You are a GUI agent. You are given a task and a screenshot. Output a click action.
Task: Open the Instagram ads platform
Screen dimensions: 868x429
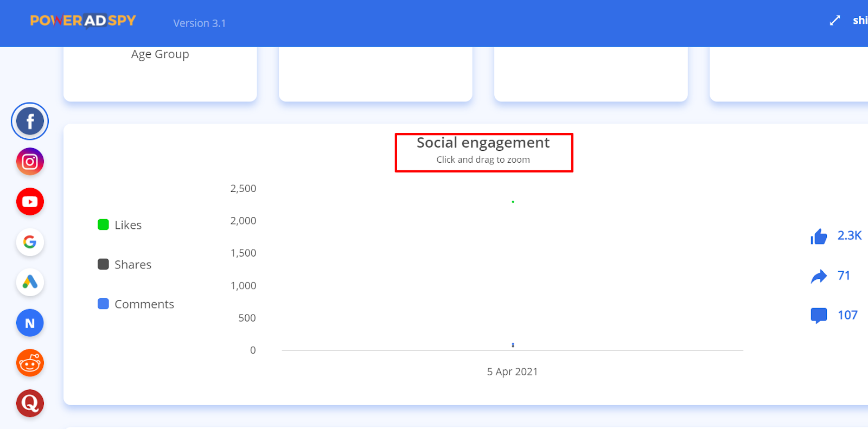(x=30, y=162)
